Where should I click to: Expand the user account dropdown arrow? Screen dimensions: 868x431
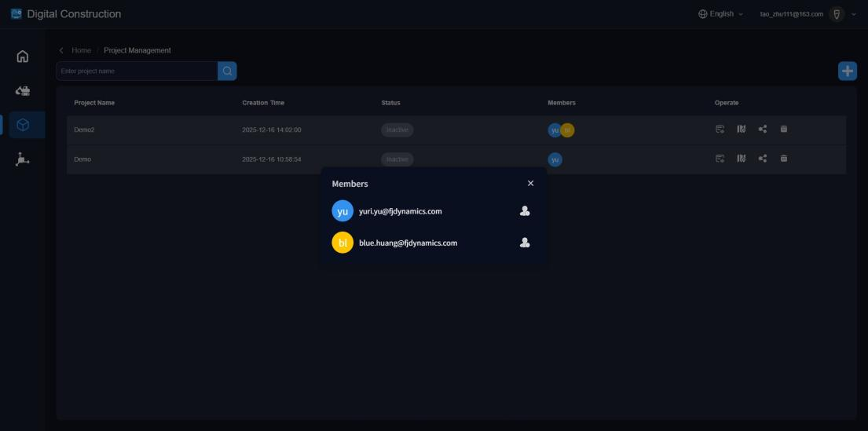[x=854, y=14]
